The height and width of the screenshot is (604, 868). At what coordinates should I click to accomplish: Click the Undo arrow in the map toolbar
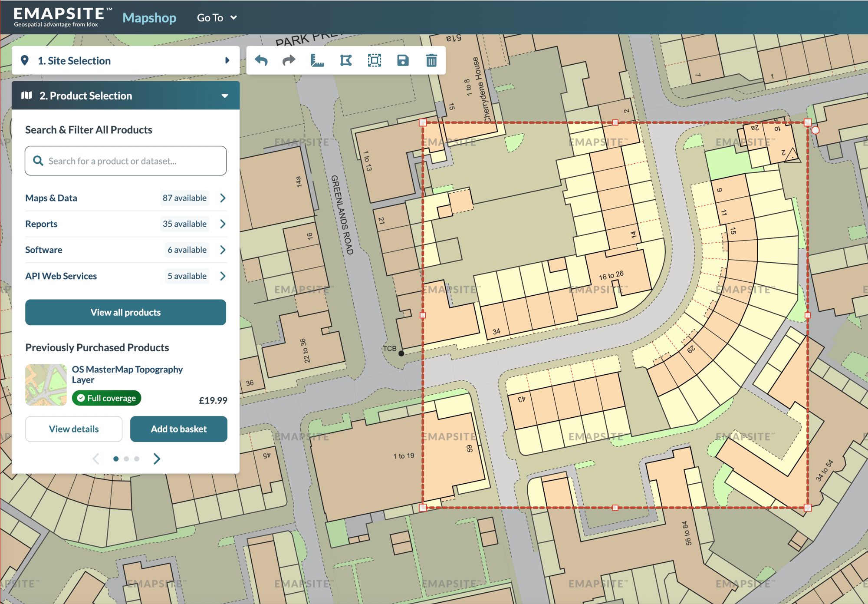click(x=261, y=60)
